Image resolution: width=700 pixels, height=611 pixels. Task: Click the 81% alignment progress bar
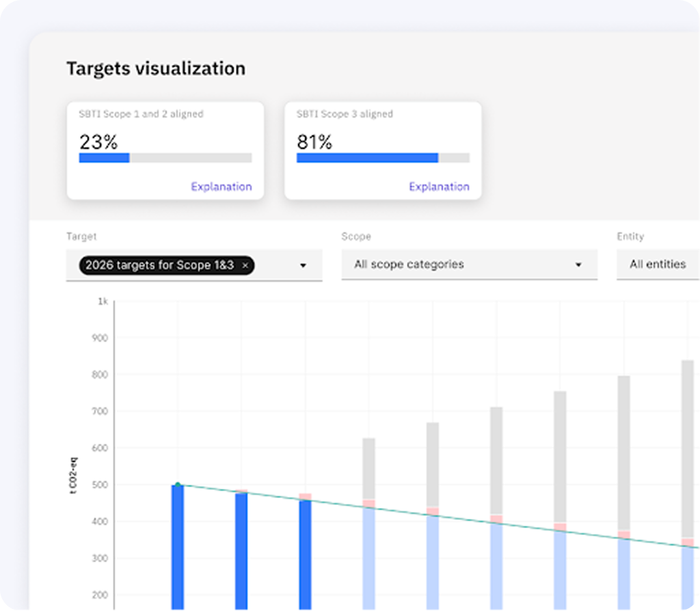383,158
